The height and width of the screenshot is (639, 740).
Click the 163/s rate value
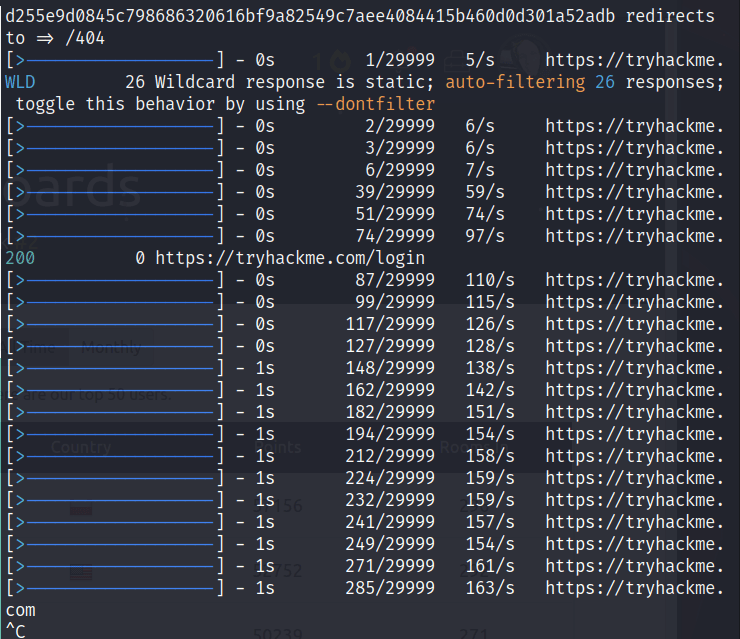pyautogui.click(x=490, y=588)
